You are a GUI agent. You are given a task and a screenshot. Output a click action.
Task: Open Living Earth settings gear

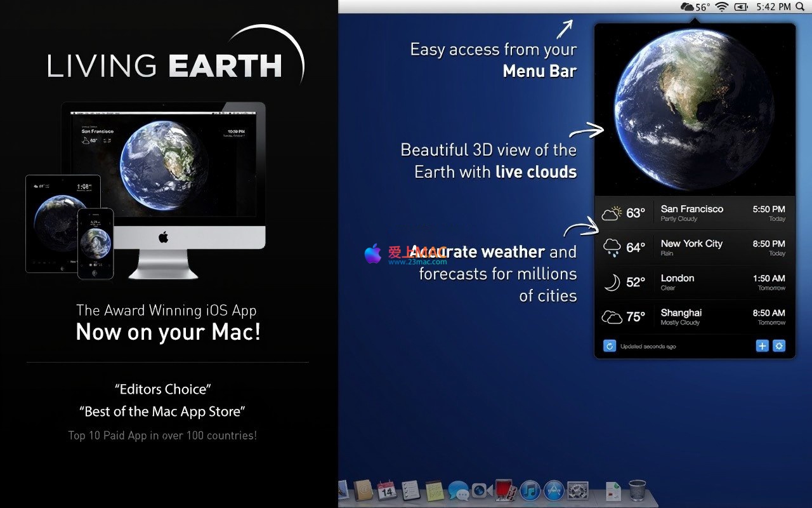[780, 346]
